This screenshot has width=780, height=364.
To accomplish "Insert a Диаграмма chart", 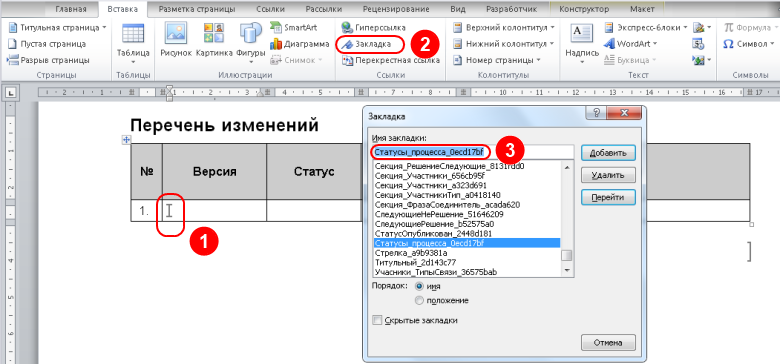I will (x=299, y=44).
